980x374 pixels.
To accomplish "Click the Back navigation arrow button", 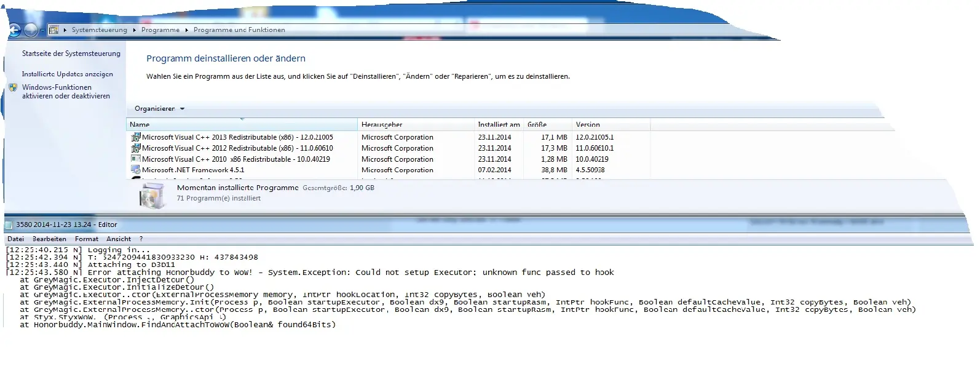I will click(15, 30).
